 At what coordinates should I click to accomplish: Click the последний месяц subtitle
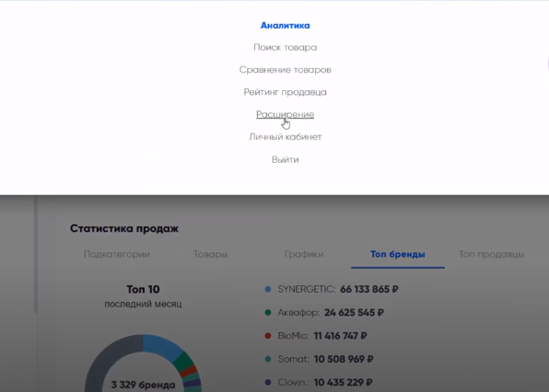(x=143, y=304)
